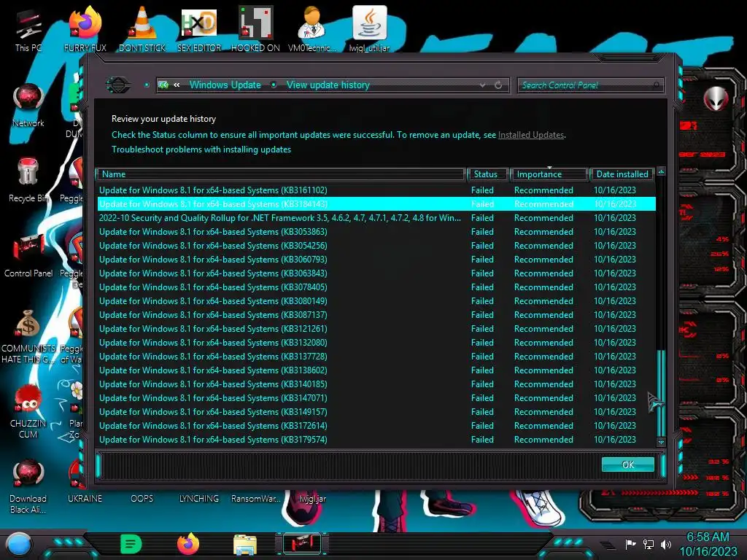
Task: Click the window back navigation orb
Action: [117, 85]
